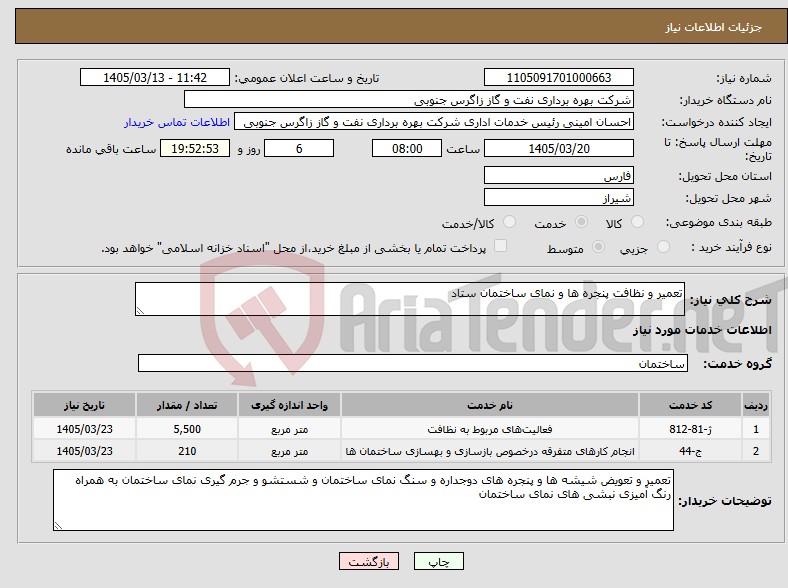Choose the متوسط purchase type radio
This screenshot has width=788, height=588.
pos(598,247)
